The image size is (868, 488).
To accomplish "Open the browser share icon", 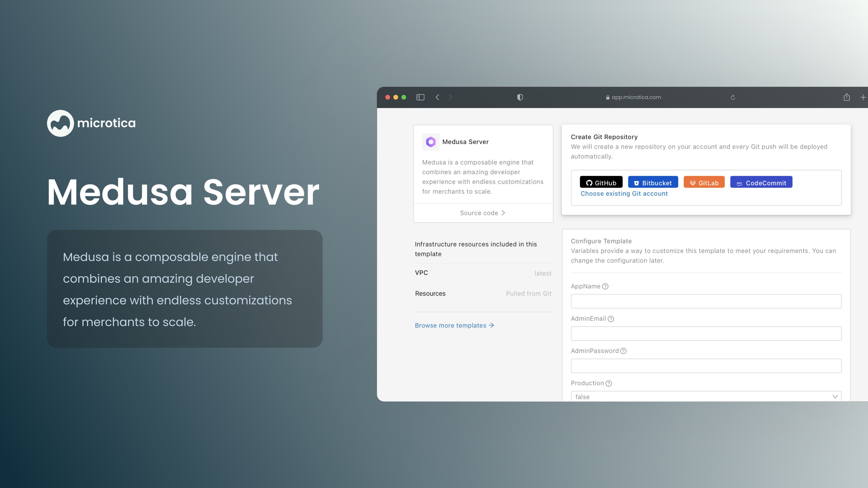I will coord(846,97).
